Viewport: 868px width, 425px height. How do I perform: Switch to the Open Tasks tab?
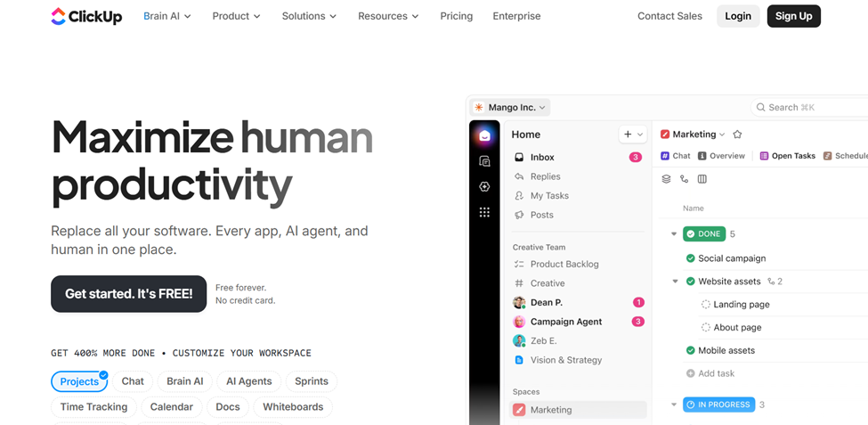pos(787,156)
